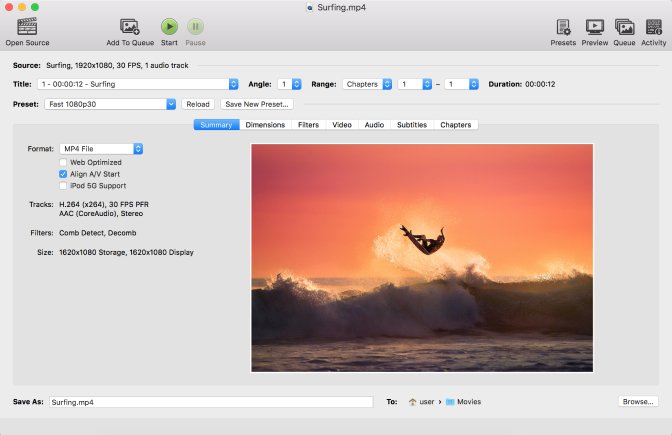Open the Preset dropdown showing Fast 1080p30
Screen dimensions: 672x435
tap(110, 104)
